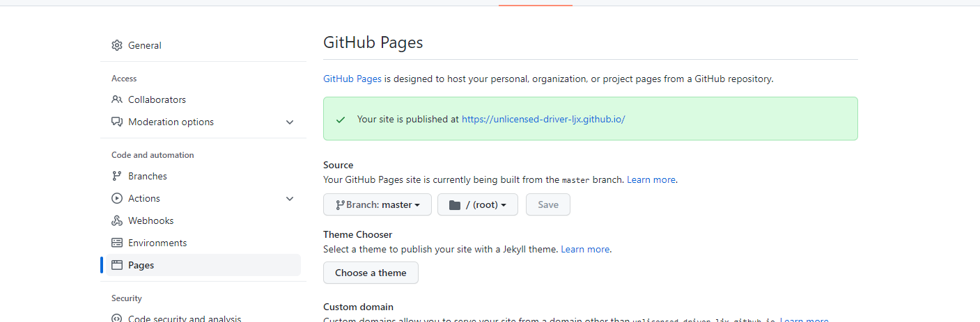Click the Access section label

tap(124, 79)
